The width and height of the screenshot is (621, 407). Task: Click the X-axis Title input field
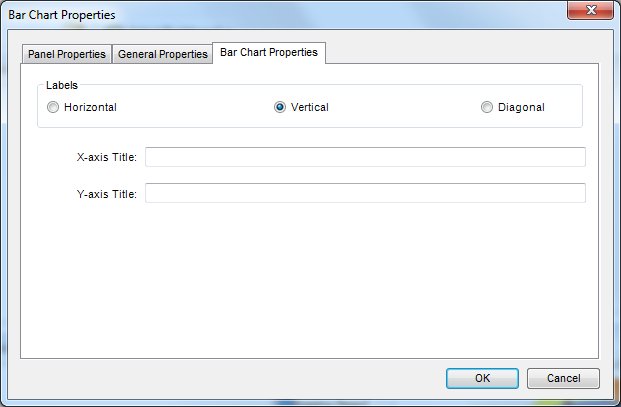click(x=365, y=158)
